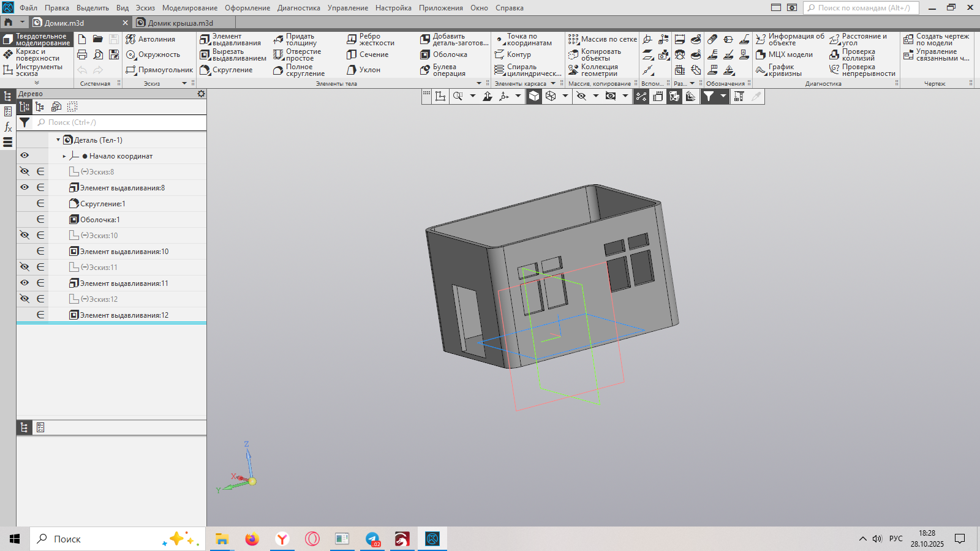Image resolution: width=980 pixels, height=551 pixels.
Task: Click the Оболочка (shell) tool
Action: (x=444, y=54)
